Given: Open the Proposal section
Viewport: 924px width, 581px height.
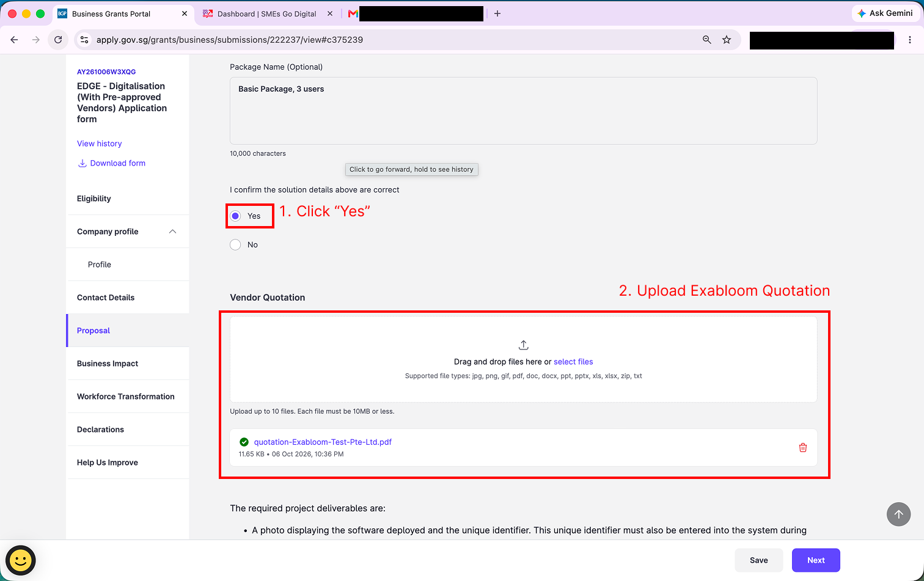Looking at the screenshot, I should click(x=94, y=331).
